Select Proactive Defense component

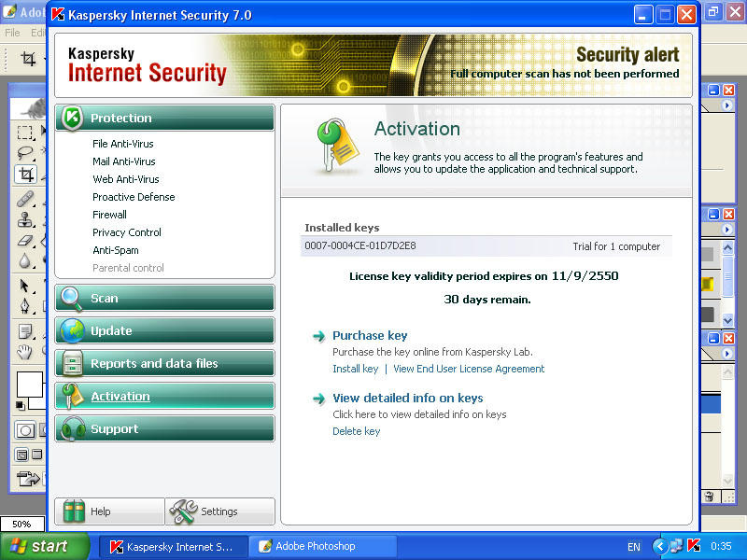tap(134, 197)
